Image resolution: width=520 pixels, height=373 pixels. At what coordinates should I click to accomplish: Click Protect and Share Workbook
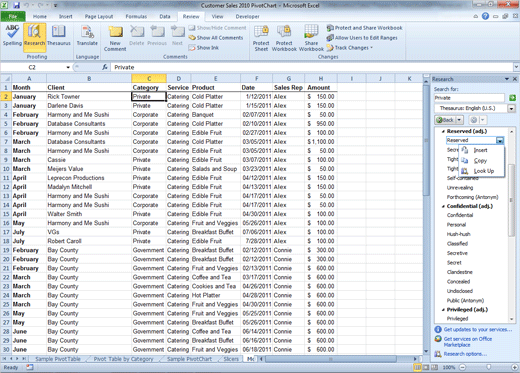(x=364, y=28)
